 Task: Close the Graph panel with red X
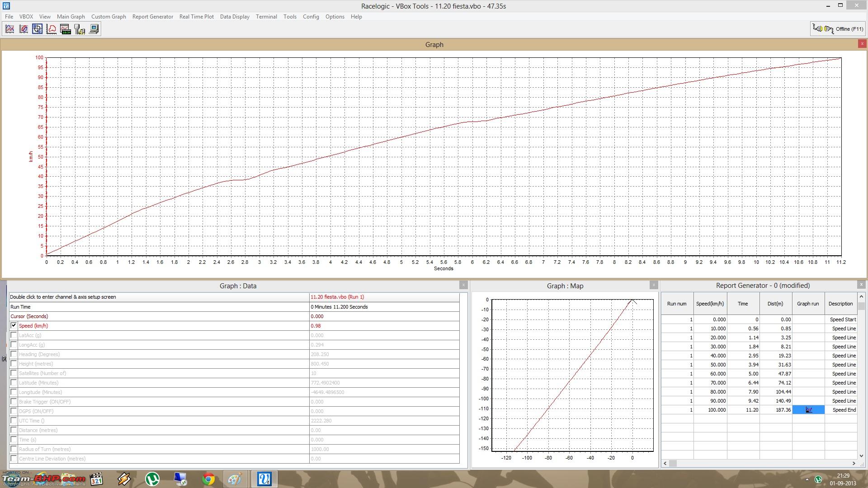click(862, 44)
